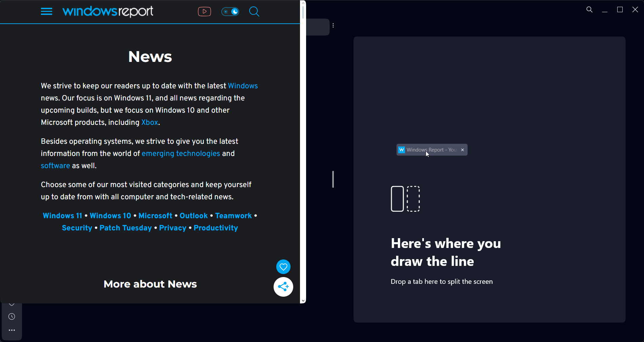Open the video section play icon

tap(205, 12)
